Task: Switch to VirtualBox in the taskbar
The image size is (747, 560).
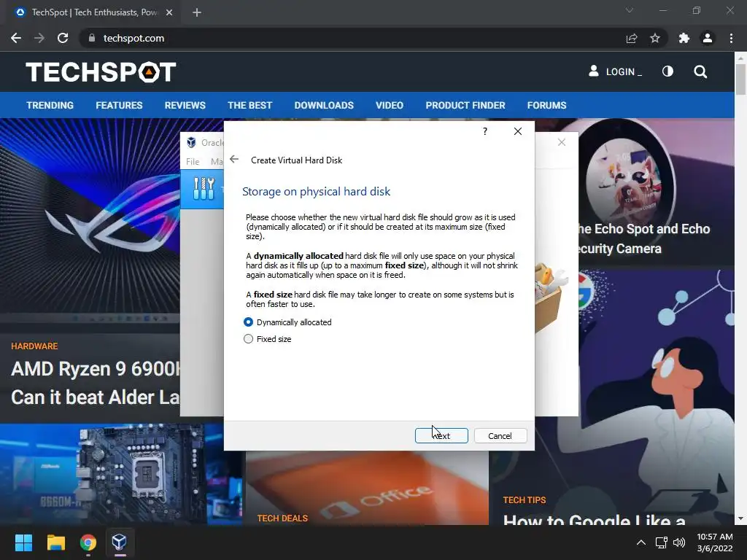Action: pyautogui.click(x=120, y=542)
